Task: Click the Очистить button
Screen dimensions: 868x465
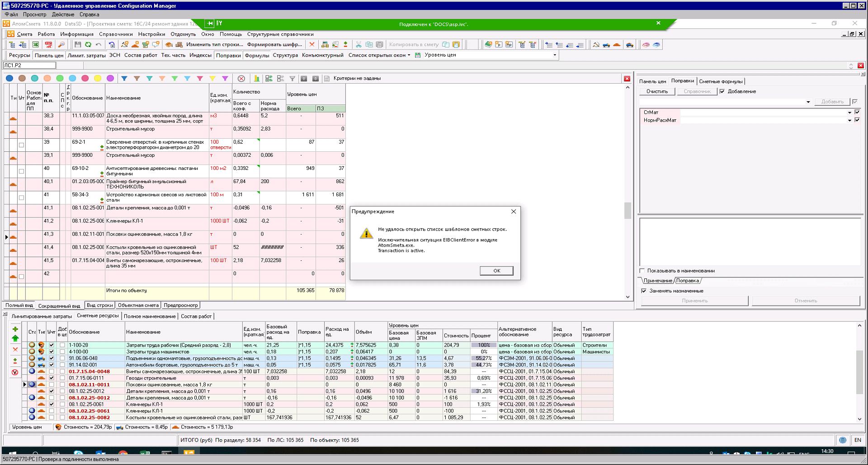Action: 657,91
